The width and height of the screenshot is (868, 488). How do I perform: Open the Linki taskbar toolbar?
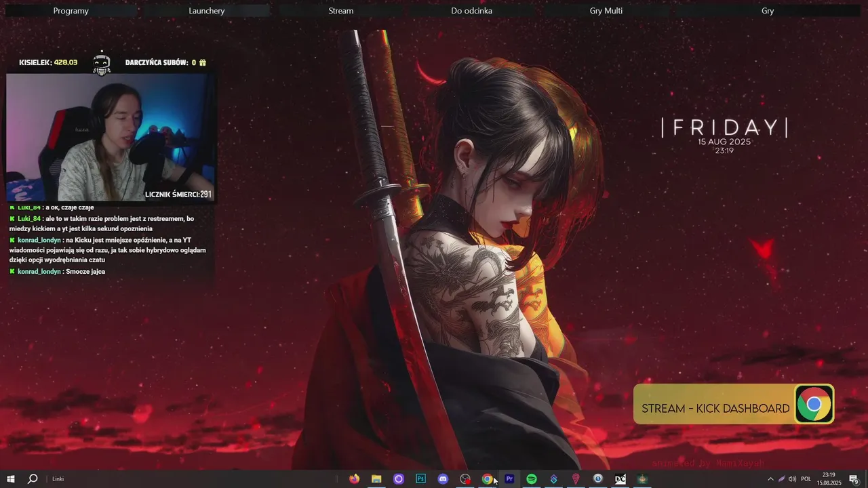pos(58,479)
